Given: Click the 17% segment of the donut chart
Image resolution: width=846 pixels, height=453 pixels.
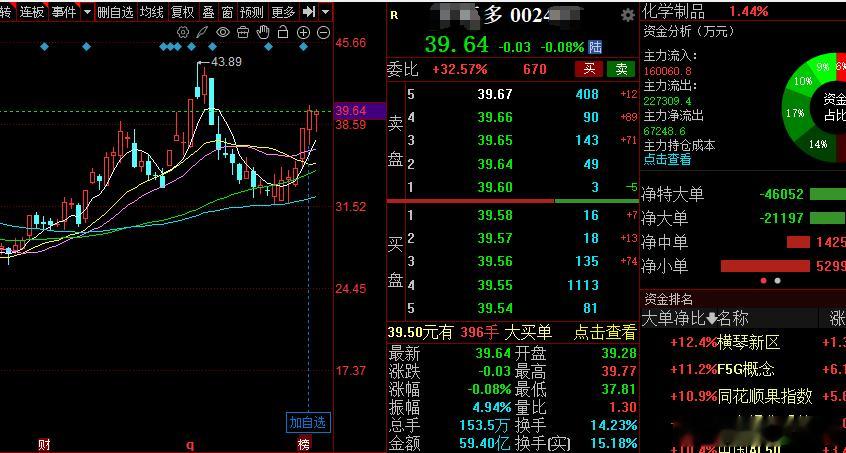Looking at the screenshot, I should click(x=795, y=112).
